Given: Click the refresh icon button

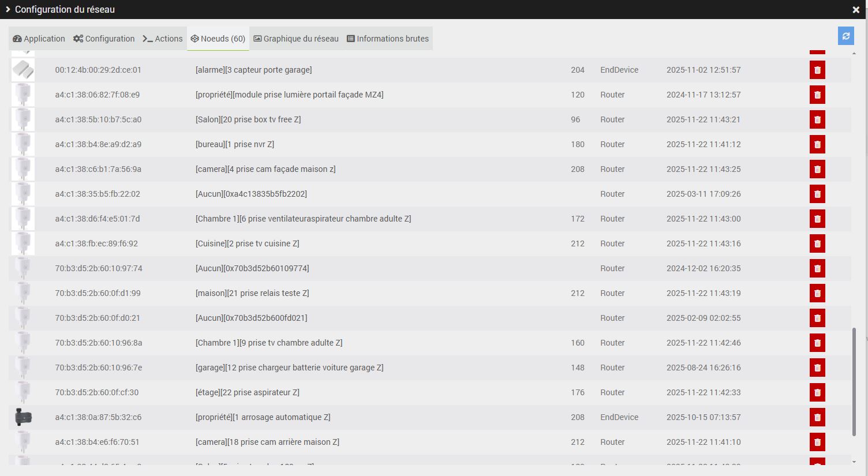Looking at the screenshot, I should (846, 36).
